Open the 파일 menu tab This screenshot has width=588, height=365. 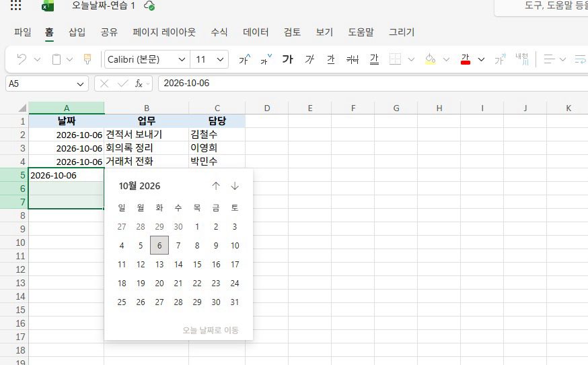tap(22, 32)
